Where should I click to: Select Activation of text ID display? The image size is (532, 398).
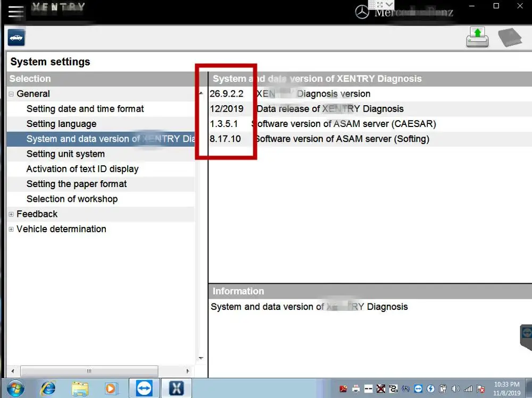coord(82,169)
